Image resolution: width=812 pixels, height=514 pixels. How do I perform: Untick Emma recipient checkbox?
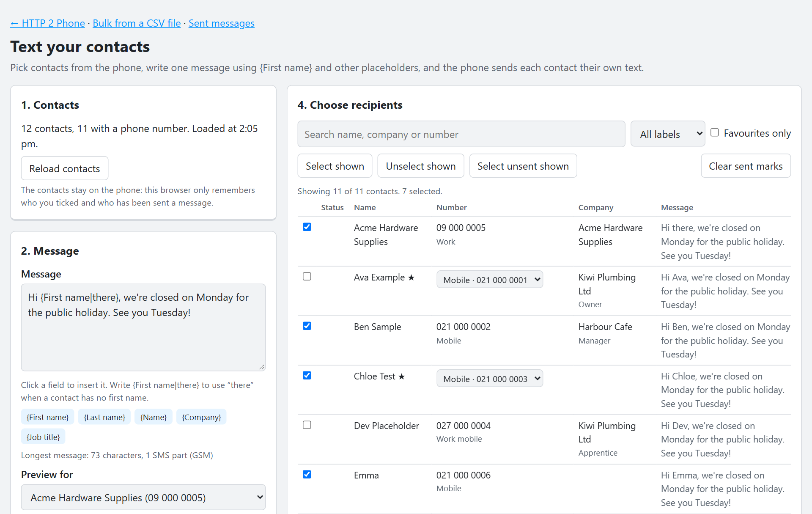click(307, 475)
